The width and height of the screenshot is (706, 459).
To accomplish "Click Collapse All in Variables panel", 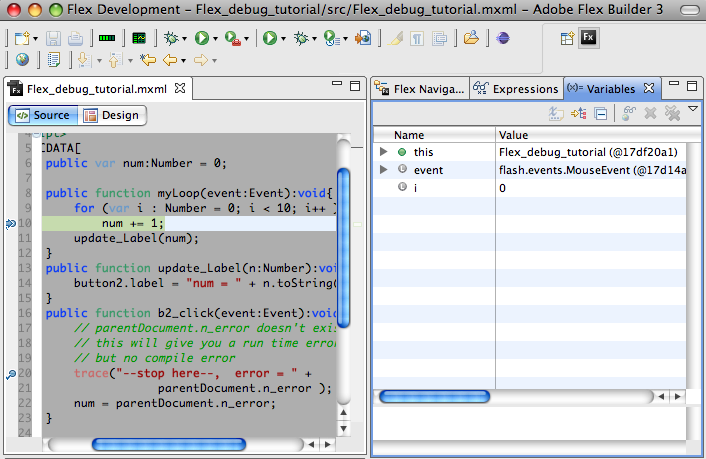I will pos(600,113).
